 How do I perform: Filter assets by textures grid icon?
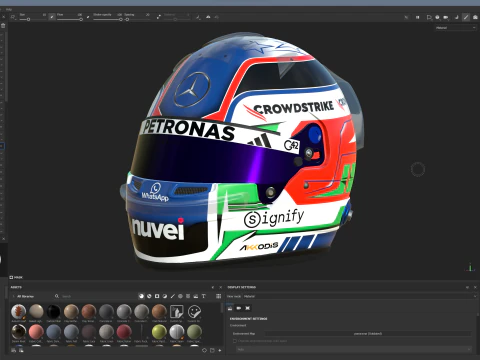coord(188,296)
